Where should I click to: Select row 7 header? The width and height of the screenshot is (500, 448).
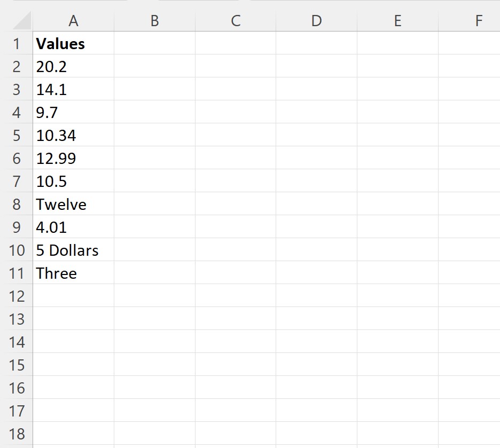[x=17, y=180]
